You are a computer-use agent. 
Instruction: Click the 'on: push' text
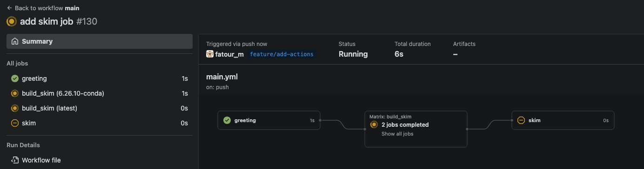tap(217, 87)
